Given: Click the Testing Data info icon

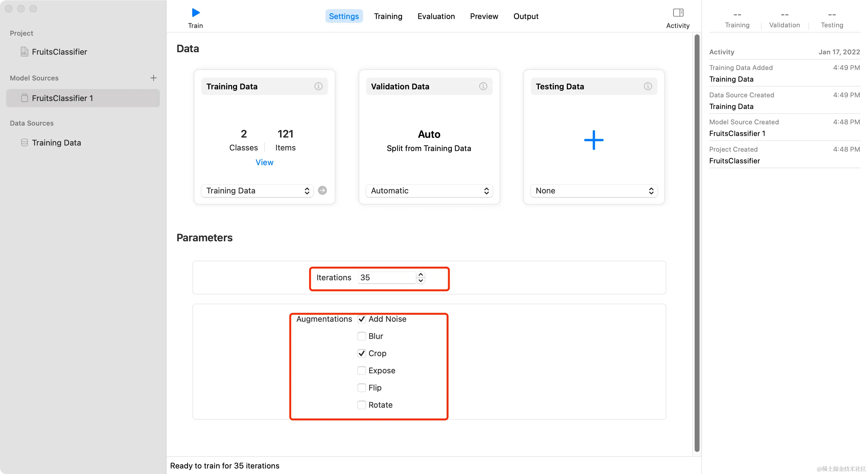Looking at the screenshot, I should (x=648, y=86).
